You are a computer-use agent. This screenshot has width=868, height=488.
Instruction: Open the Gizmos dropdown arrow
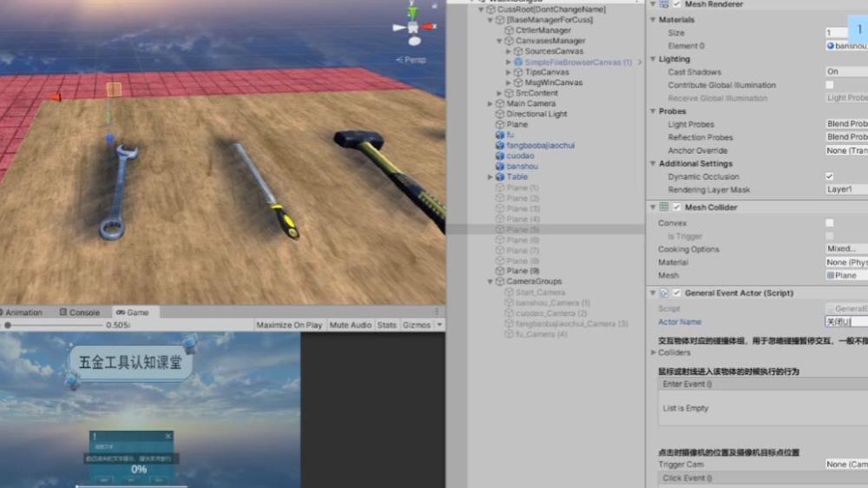(x=439, y=325)
